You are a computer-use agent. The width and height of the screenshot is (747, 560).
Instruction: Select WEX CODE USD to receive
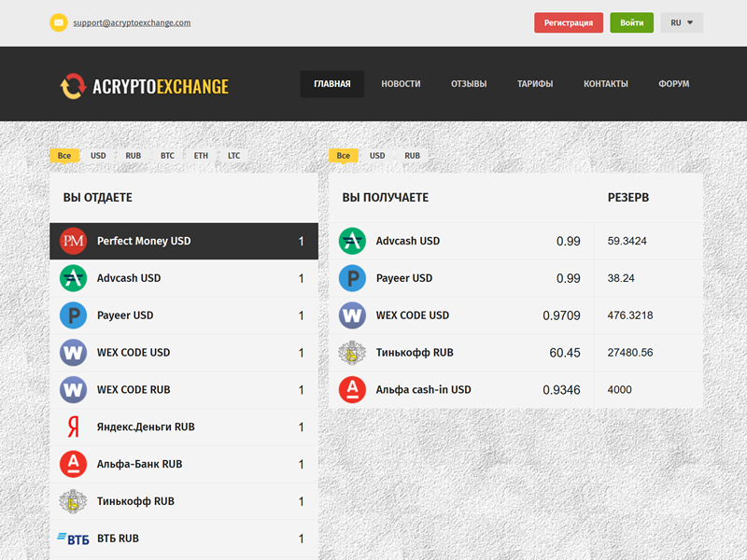[x=515, y=315]
